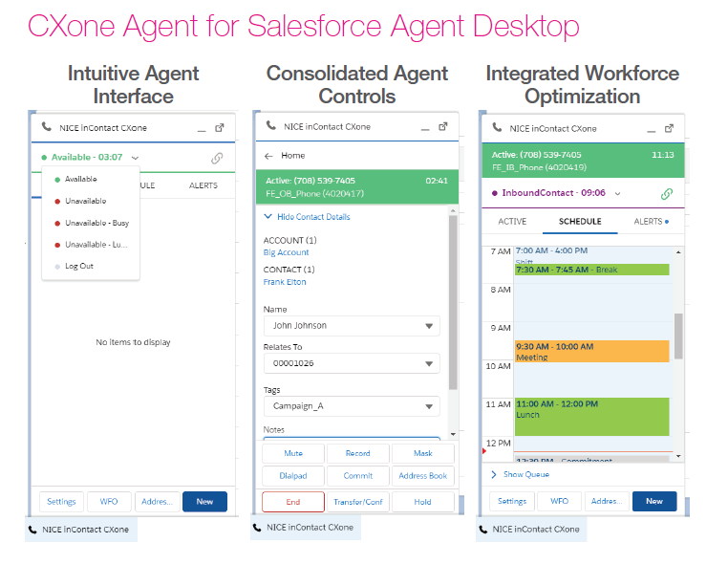This screenshot has height=564, width=728.
Task: Switch to ALERTS tab in left panel
Action: point(203,185)
